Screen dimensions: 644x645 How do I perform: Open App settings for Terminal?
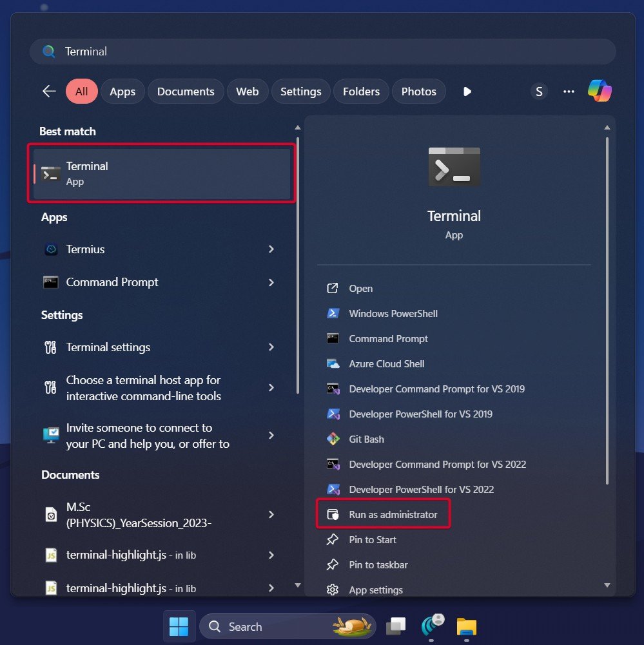(376, 590)
